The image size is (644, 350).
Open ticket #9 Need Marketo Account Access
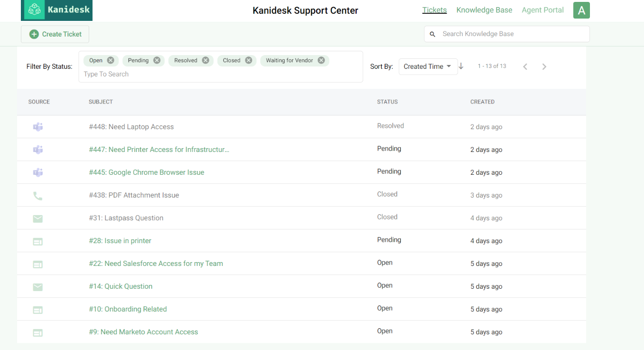143,332
